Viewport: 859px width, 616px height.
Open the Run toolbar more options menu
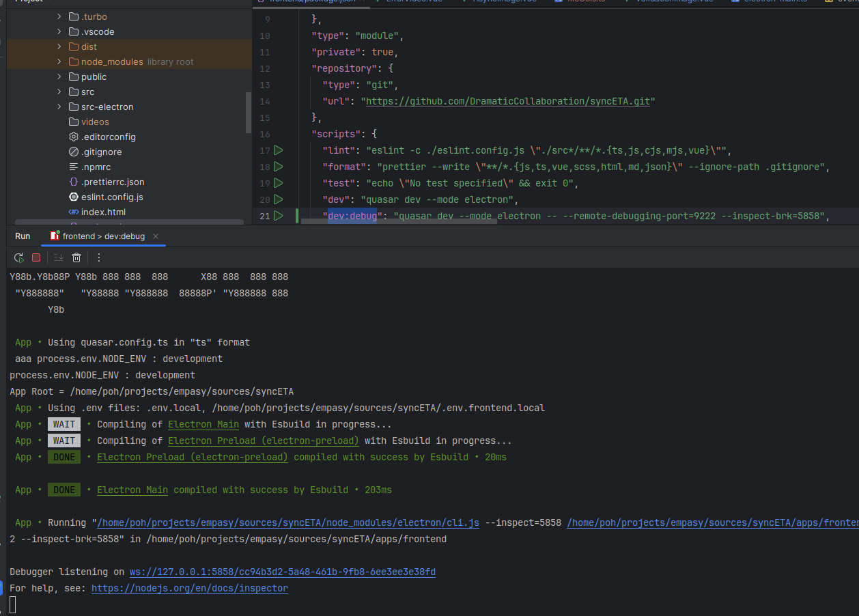point(99,257)
